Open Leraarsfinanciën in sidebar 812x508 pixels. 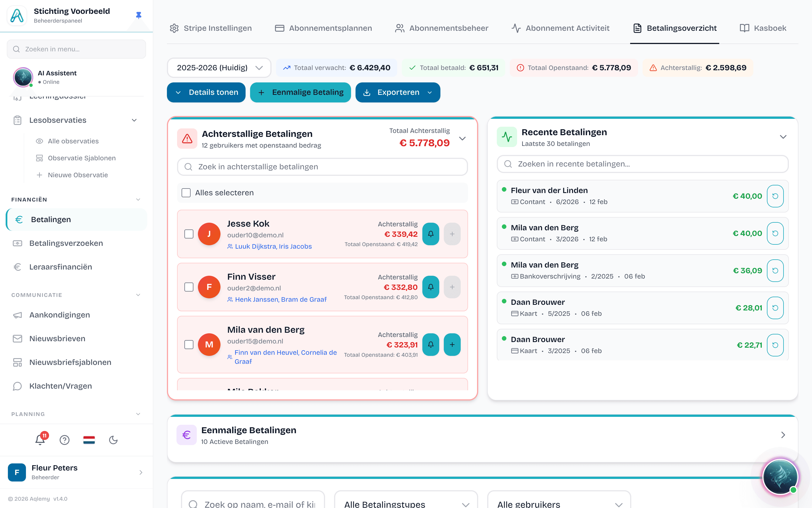pos(76,267)
